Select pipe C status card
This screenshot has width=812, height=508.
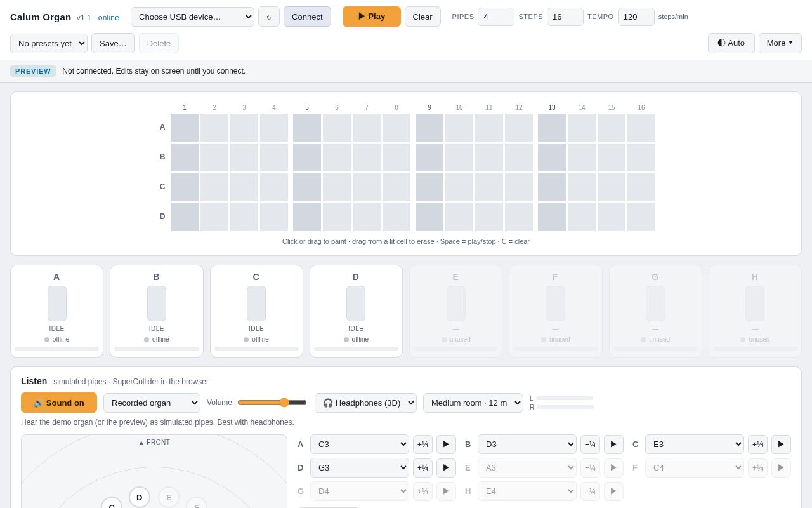256,311
